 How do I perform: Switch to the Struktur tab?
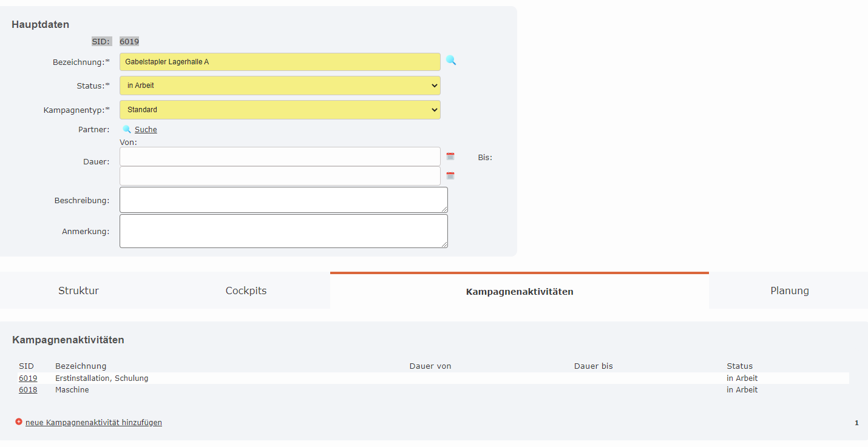(x=78, y=291)
